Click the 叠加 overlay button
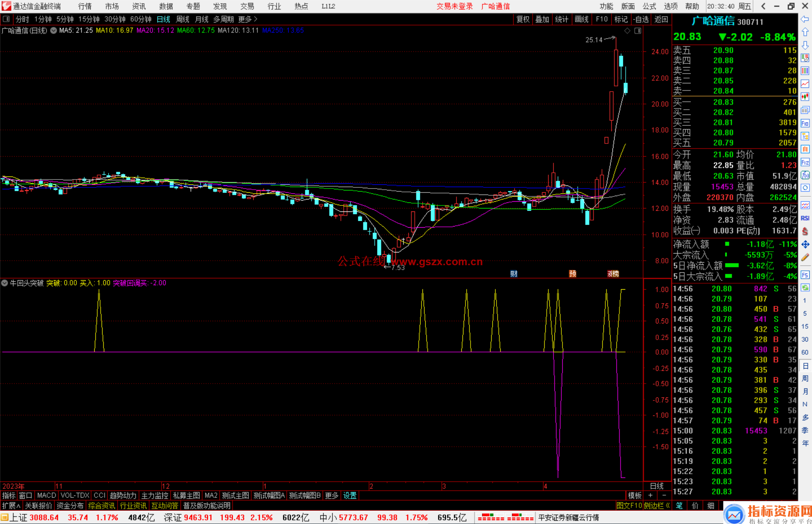This screenshot has height=524, width=812. point(542,19)
